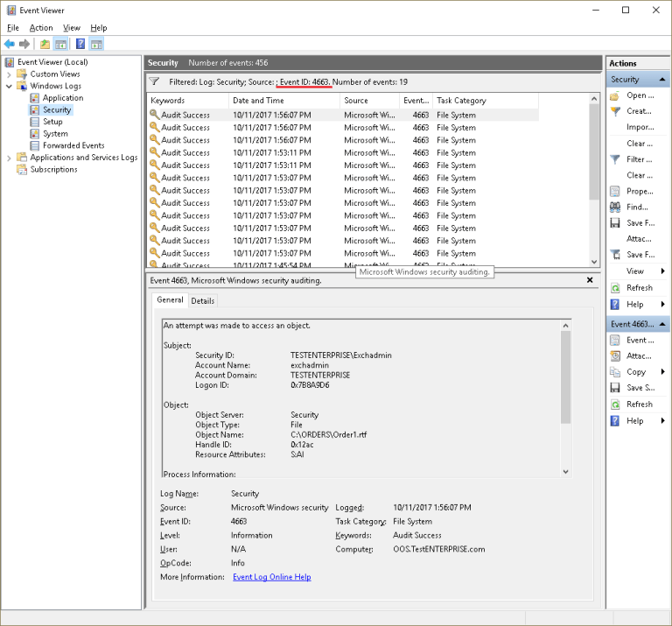The height and width of the screenshot is (626, 672).
Task: Click the blue Help question mark toolbar icon
Action: coord(80,44)
